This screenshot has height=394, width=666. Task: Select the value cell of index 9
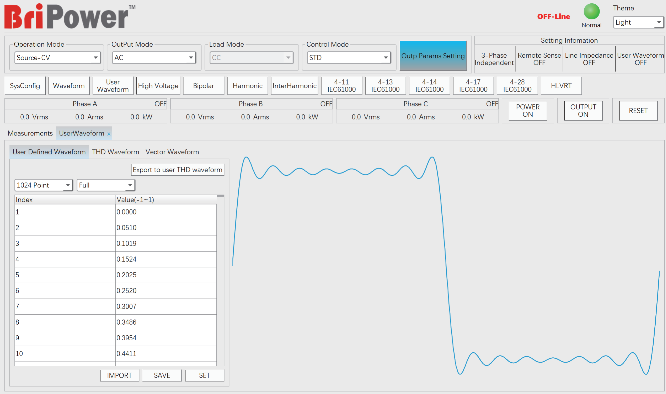(x=166, y=338)
